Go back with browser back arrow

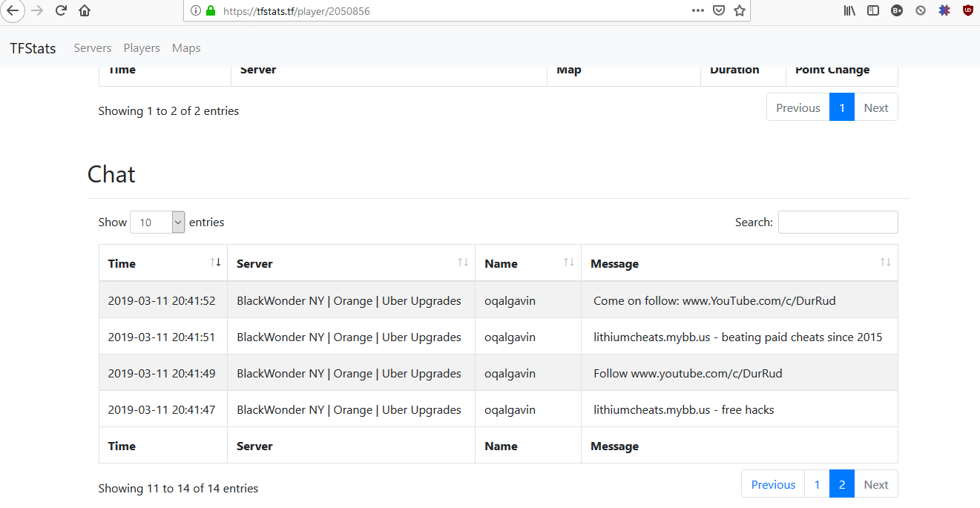(x=13, y=10)
